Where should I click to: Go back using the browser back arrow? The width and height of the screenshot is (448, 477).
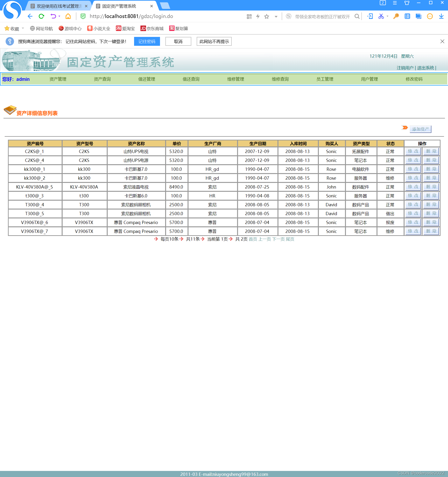pos(30,16)
